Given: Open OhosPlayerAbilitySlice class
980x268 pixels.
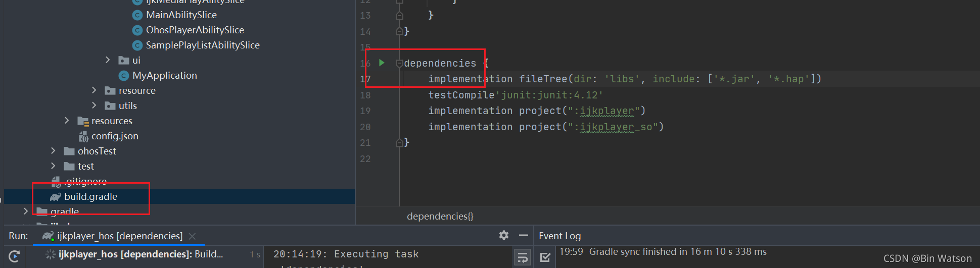Looking at the screenshot, I should pos(195,30).
